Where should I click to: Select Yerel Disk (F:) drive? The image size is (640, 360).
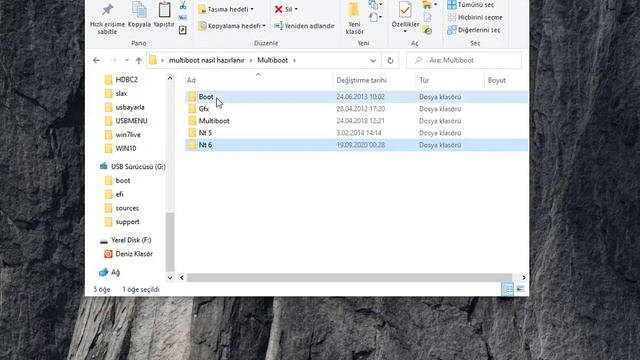(125, 240)
